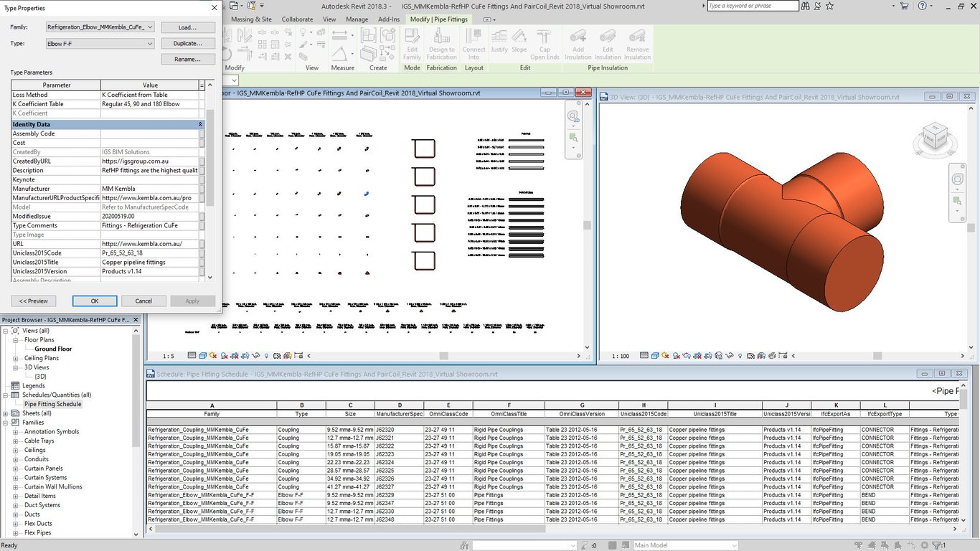Toggle the URL parameter association button
980x551 pixels.
[202, 244]
